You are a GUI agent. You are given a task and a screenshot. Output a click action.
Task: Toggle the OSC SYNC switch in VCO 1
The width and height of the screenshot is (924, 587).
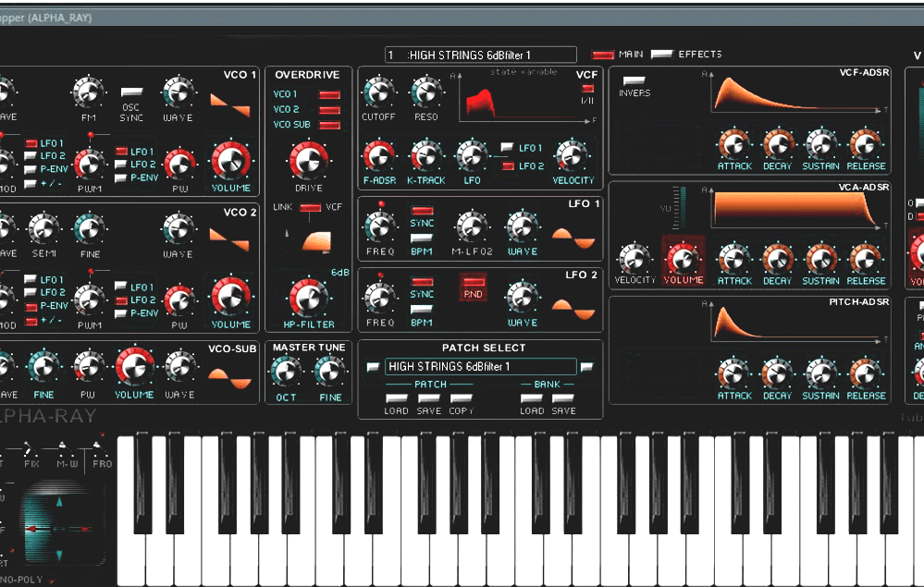131,92
